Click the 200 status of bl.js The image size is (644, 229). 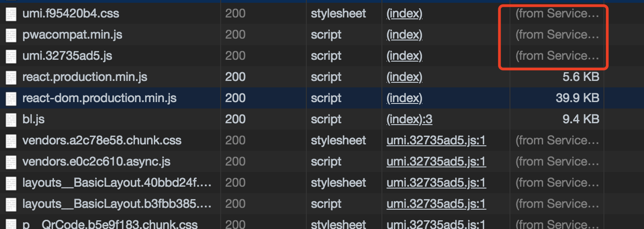click(235, 120)
